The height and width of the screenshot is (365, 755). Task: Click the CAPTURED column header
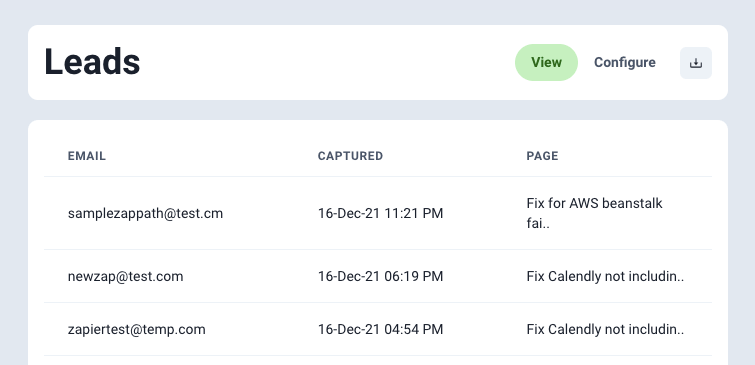(x=351, y=156)
